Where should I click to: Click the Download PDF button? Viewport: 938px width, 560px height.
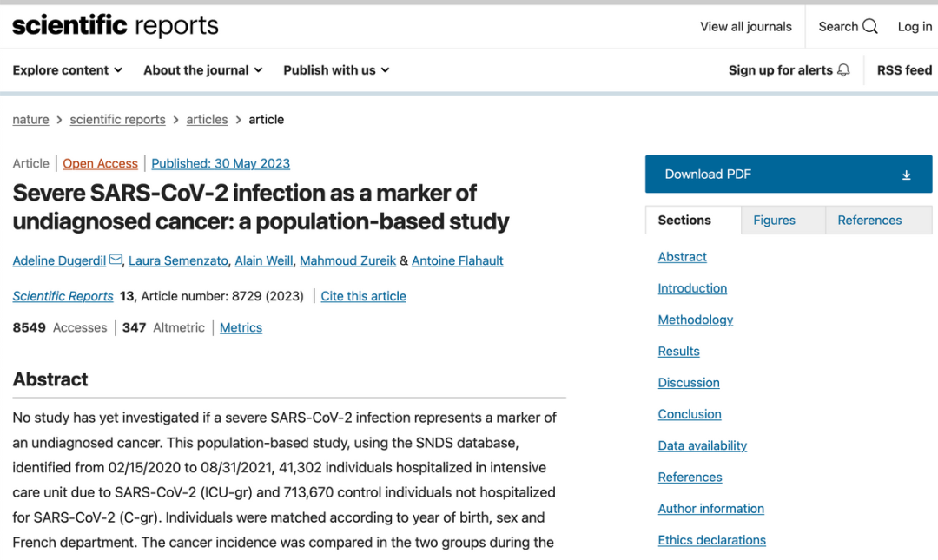tap(789, 175)
